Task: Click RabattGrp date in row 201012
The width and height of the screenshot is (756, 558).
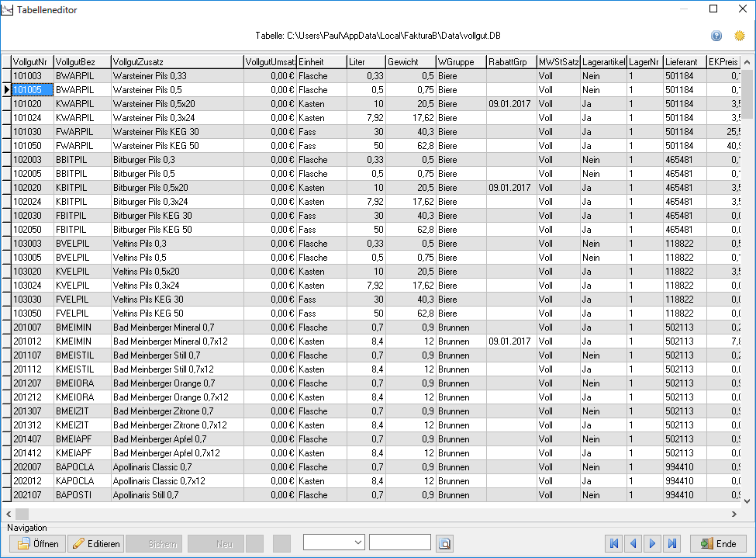Action: (x=512, y=341)
